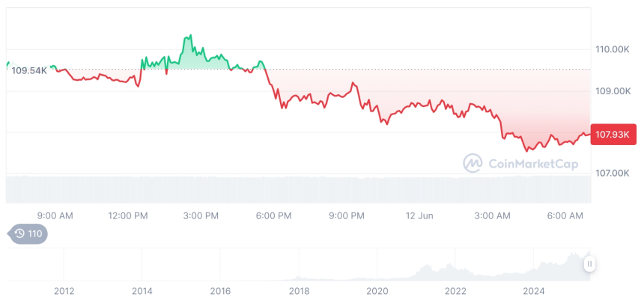Viewport: 644px width, 300px height.
Task: Click the 2024 year marker
Action: click(534, 290)
